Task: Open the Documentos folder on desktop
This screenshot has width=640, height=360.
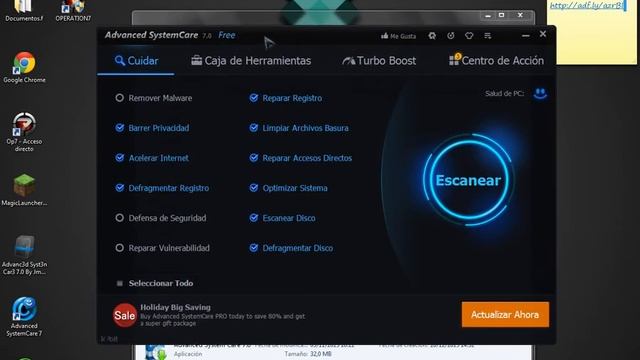Action: (24, 11)
